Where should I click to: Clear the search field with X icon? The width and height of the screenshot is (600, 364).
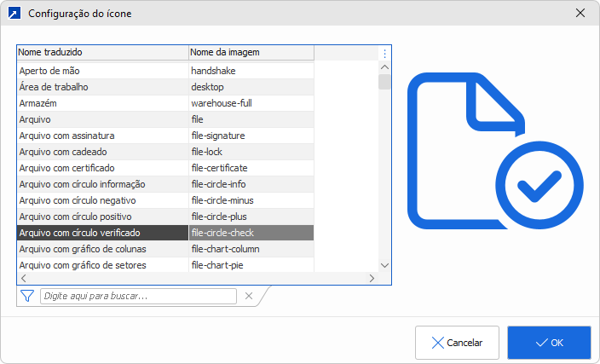249,296
